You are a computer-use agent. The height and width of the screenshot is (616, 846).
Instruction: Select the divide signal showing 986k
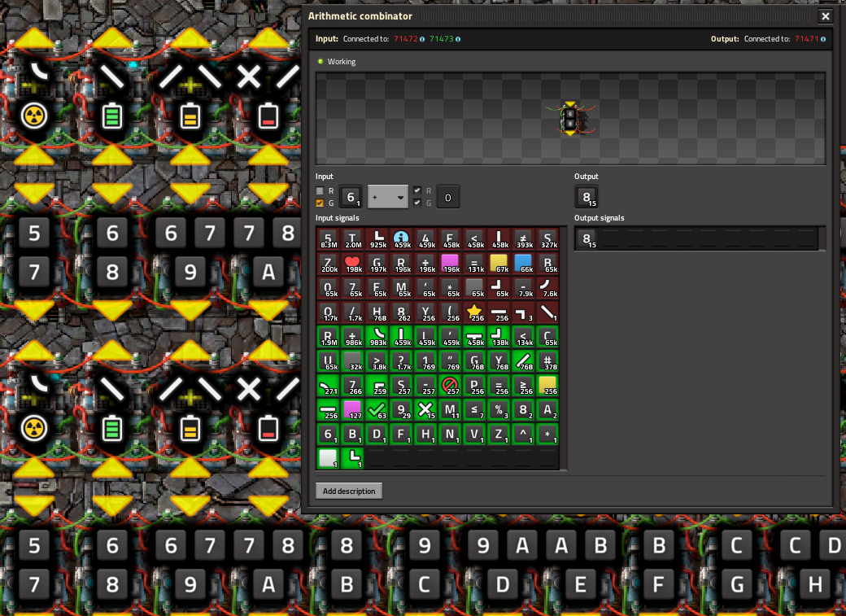coord(353,337)
